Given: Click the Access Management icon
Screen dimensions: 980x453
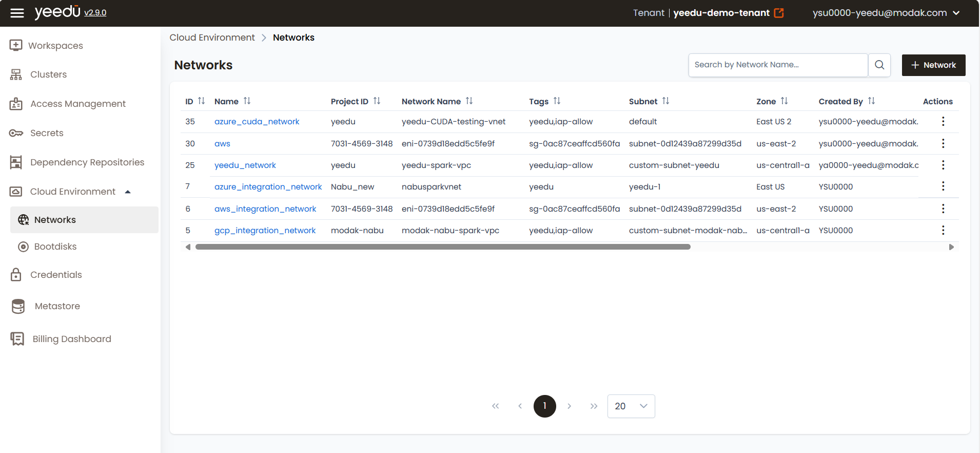Looking at the screenshot, I should click(16, 104).
